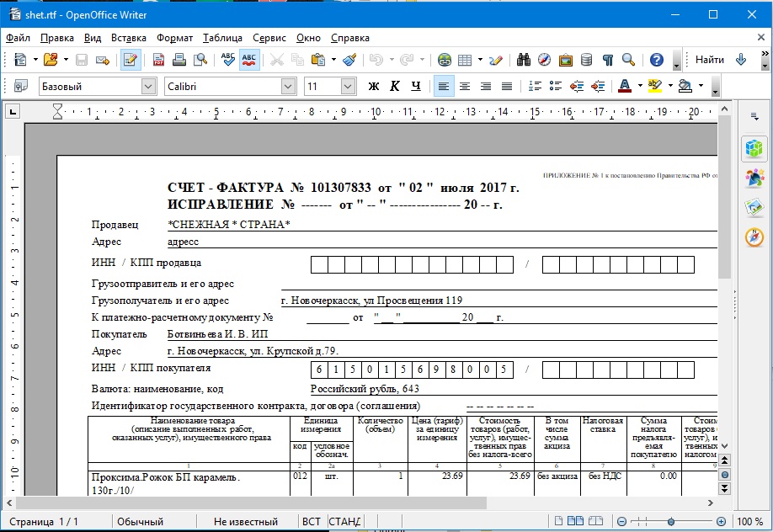Image resolution: width=773 pixels, height=532 pixels.
Task: Expand the paragraph style Базовый dropdown
Action: tap(149, 87)
